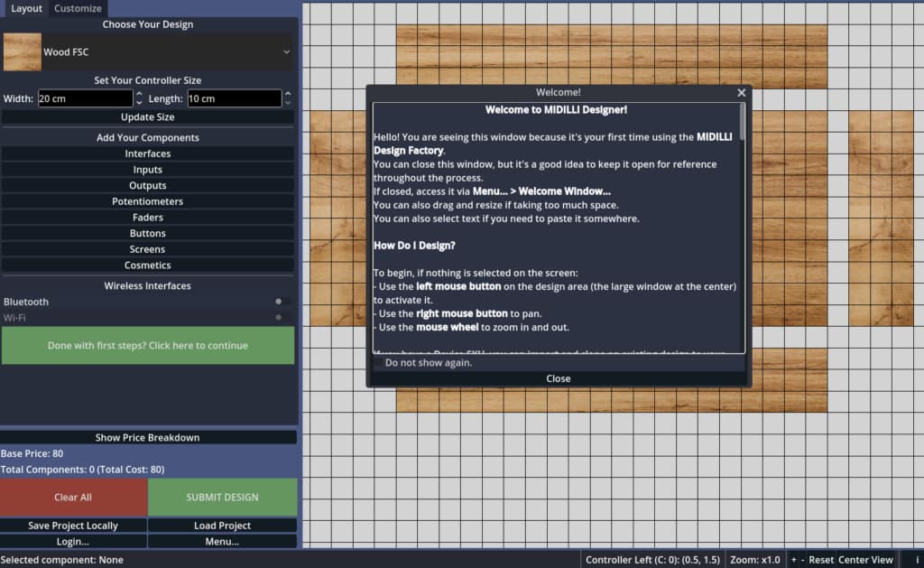
Task: Click the zoom out minus icon
Action: point(802,560)
